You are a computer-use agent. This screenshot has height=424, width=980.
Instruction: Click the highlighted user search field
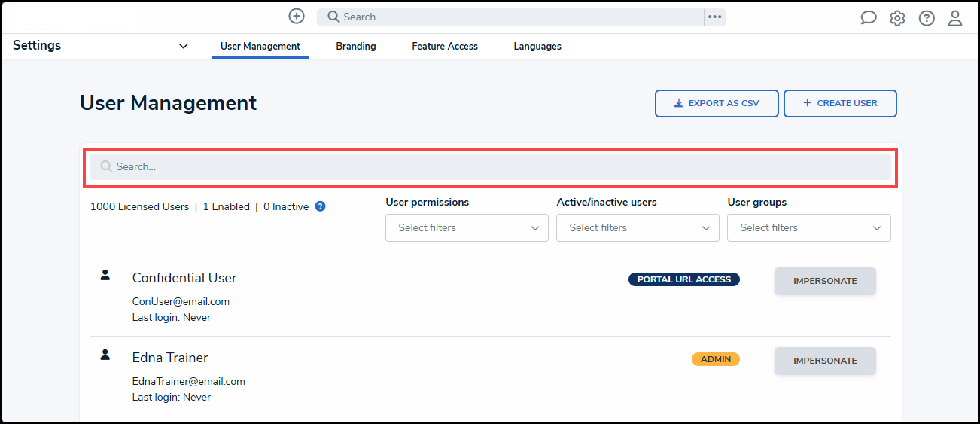coord(491,166)
